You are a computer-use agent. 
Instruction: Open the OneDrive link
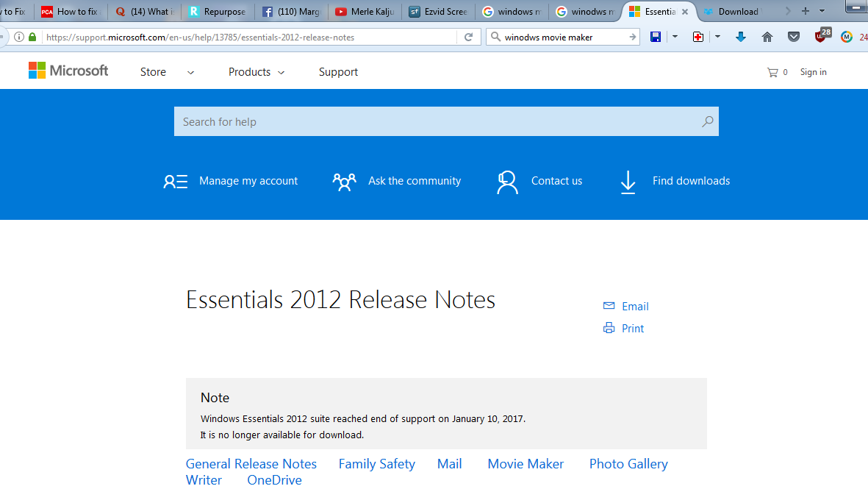[x=275, y=480]
